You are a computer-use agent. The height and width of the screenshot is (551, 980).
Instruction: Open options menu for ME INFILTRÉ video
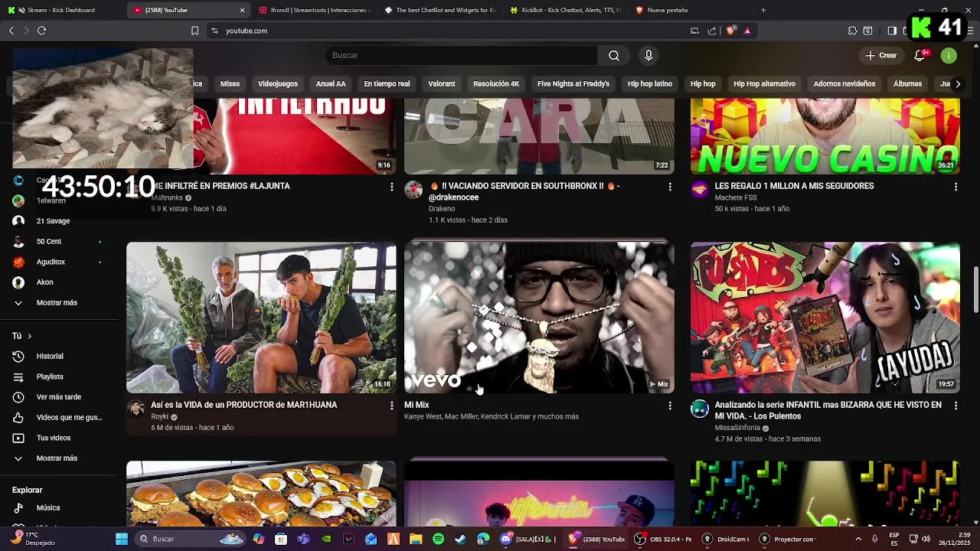tap(392, 187)
